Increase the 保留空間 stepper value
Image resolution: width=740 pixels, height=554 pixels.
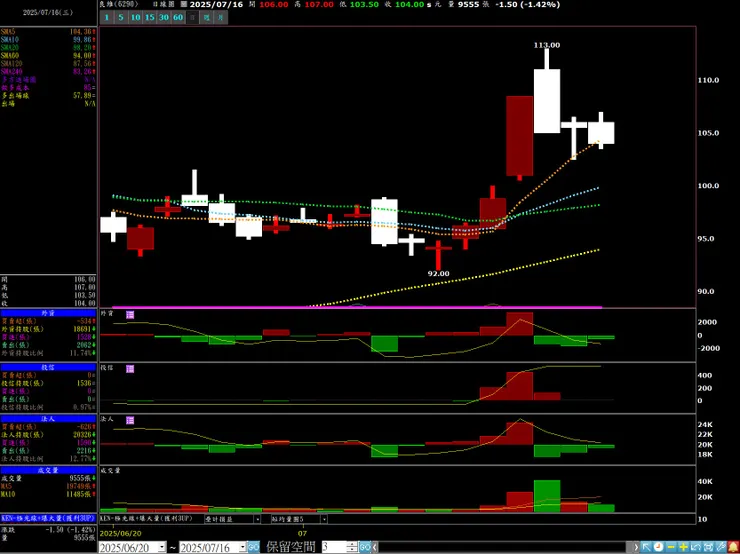[352, 545]
